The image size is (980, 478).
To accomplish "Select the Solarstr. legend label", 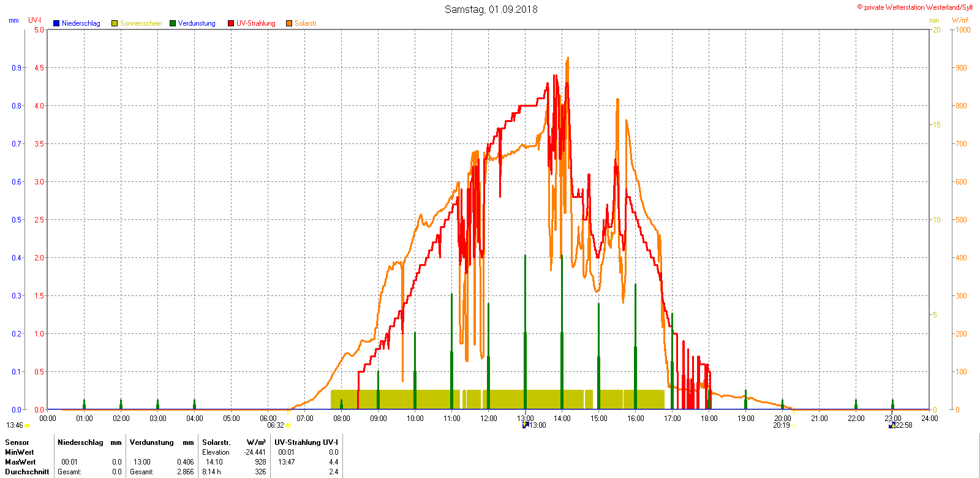I will coord(306,23).
